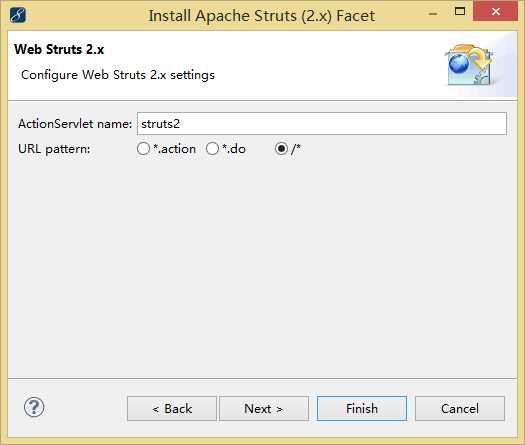525x445 pixels.
Task: Click the Configure Web Struts 2.x settings text
Action: [x=118, y=75]
